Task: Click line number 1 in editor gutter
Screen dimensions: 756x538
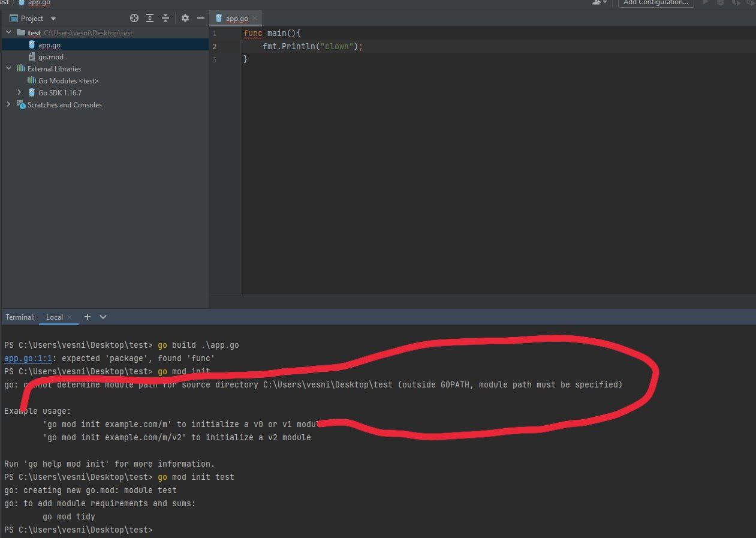Action: click(x=214, y=33)
